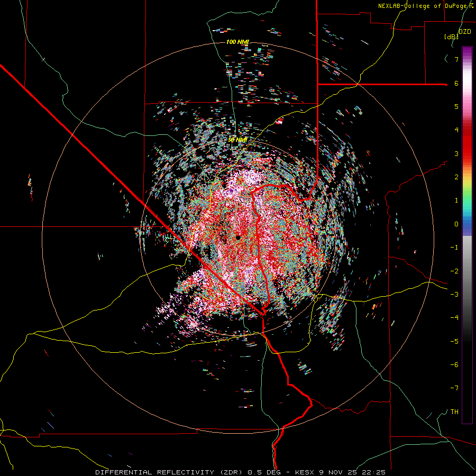Screen dimensions: 476x476
Task: Click the 0 value on the color scale
Action: (456, 224)
